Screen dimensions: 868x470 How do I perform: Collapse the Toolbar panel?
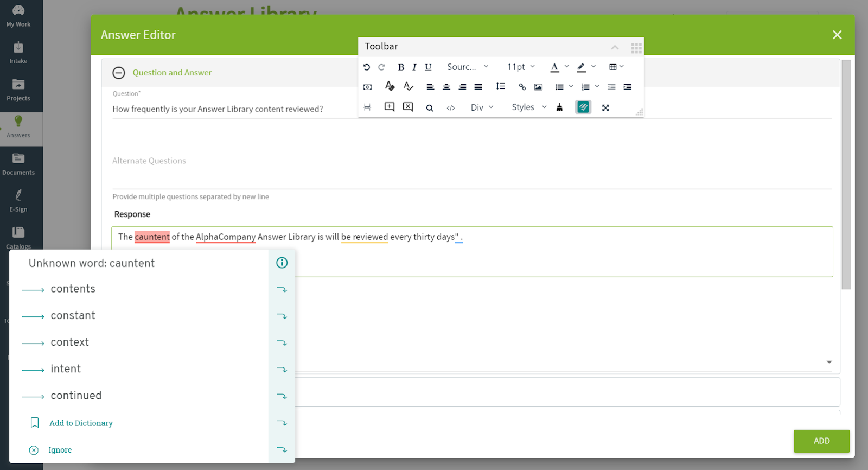(x=615, y=47)
